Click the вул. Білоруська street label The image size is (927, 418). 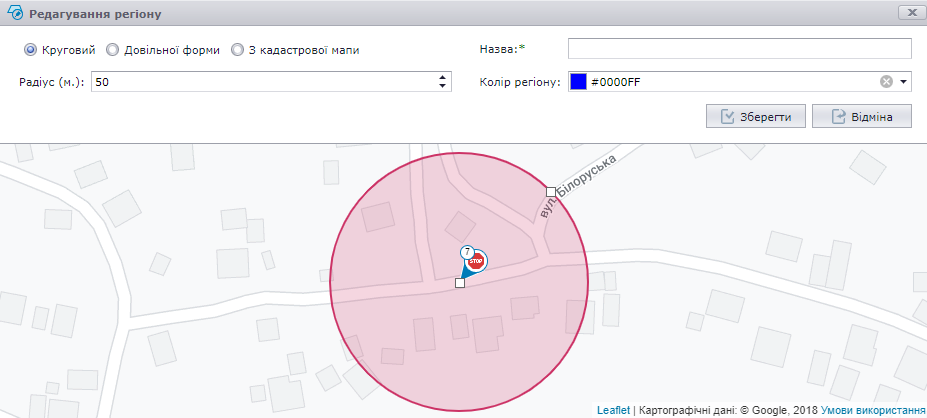point(577,187)
